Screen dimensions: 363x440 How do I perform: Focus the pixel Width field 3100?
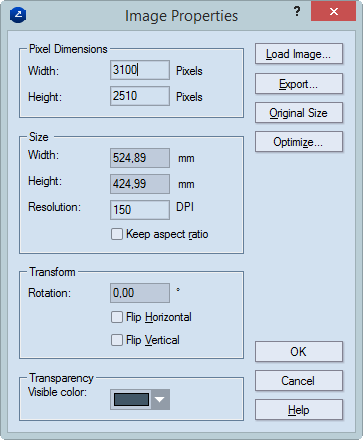click(140, 70)
